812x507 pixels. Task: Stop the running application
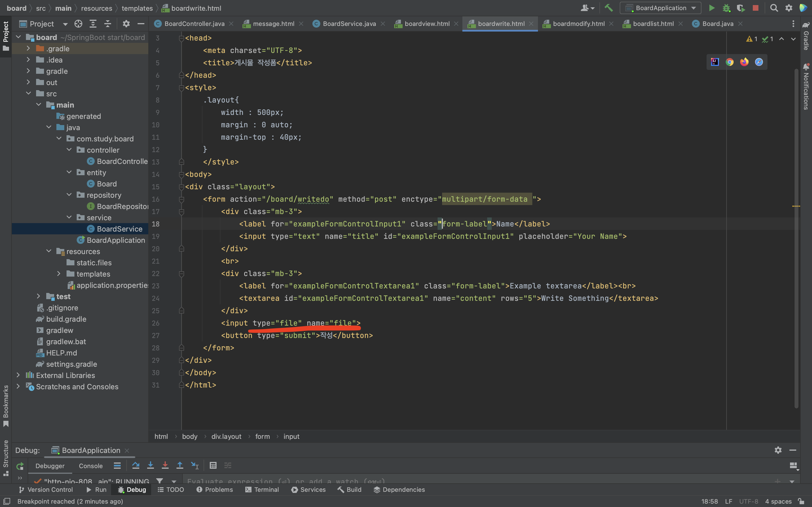[755, 8]
